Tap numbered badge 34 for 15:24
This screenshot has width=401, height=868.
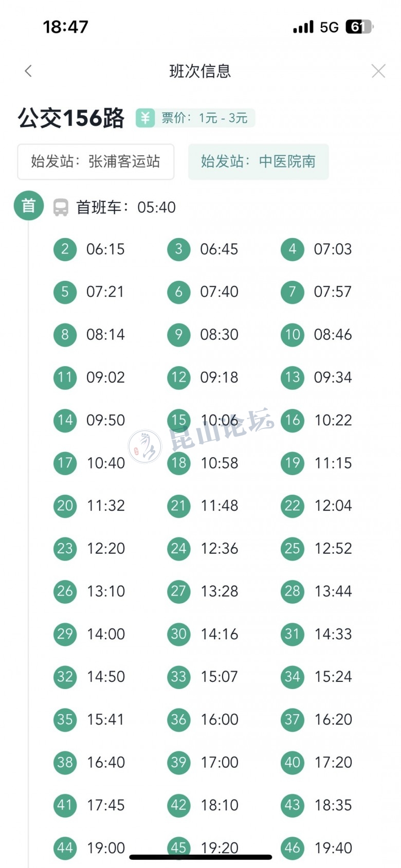(292, 676)
